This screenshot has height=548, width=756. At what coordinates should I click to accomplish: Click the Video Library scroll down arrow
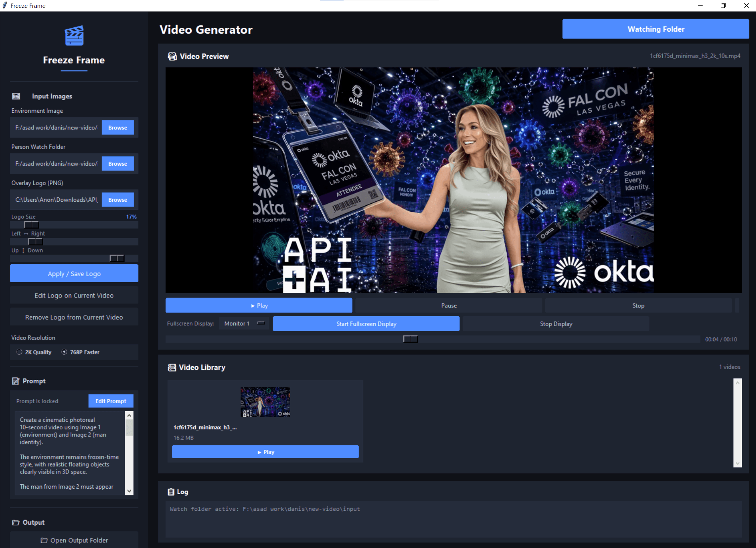737,463
